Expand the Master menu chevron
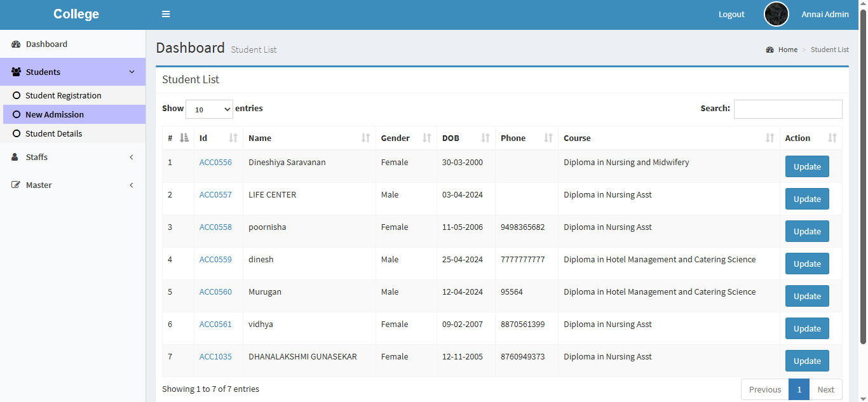The height and width of the screenshot is (402, 868). click(132, 185)
